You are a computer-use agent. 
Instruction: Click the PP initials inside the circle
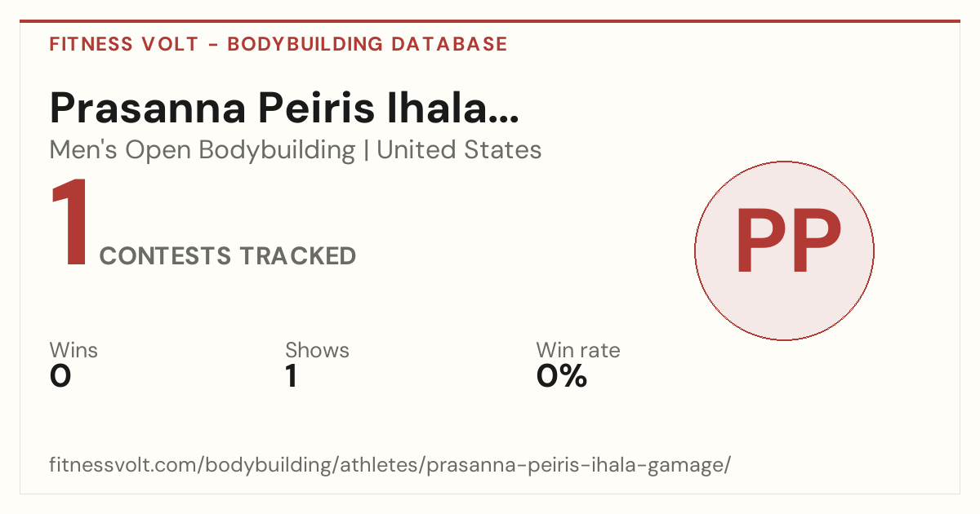click(x=788, y=242)
